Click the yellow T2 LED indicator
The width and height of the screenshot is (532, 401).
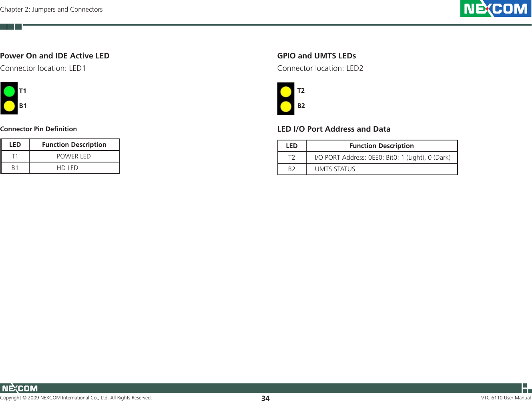286,92
